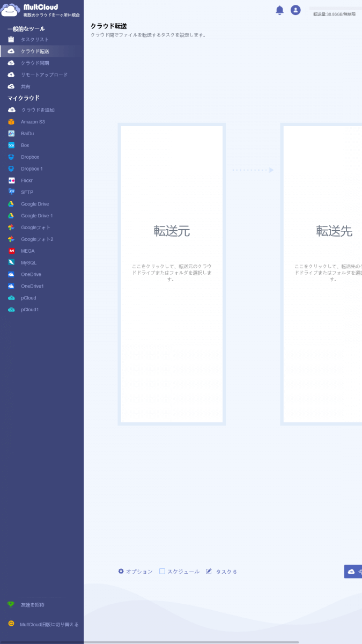Click the Google Drive icon

(x=11, y=204)
